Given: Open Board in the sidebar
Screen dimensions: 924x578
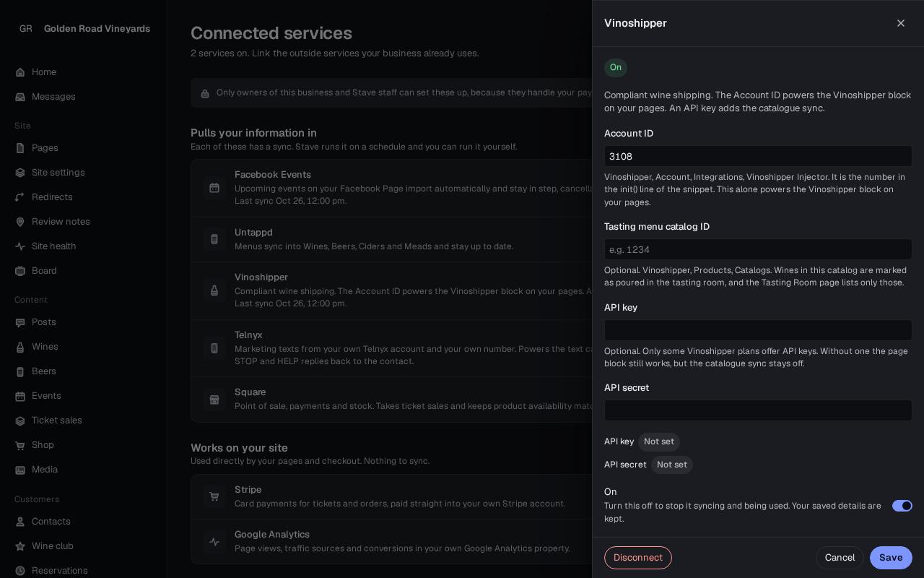Looking at the screenshot, I should point(83,271).
